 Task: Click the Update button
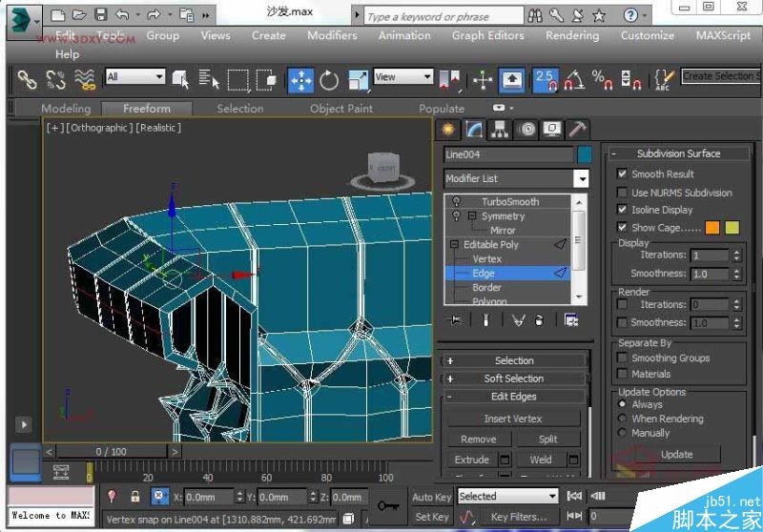click(x=676, y=454)
